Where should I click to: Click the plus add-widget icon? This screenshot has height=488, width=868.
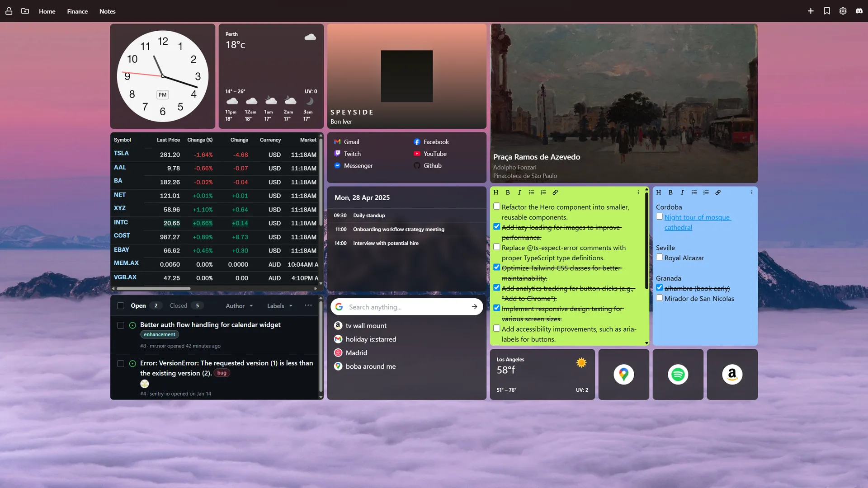point(811,11)
